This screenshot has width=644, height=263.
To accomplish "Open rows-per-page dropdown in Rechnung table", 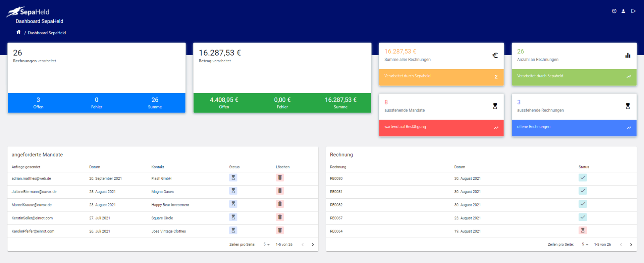I will point(585,245).
